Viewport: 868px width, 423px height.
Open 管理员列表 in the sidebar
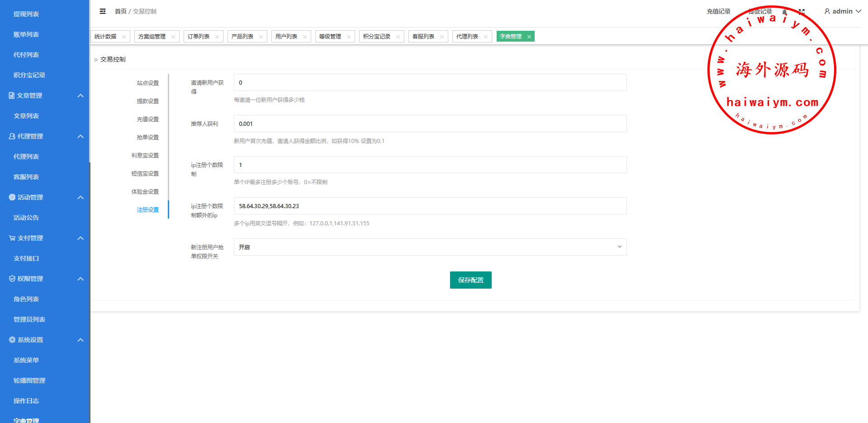pyautogui.click(x=29, y=319)
